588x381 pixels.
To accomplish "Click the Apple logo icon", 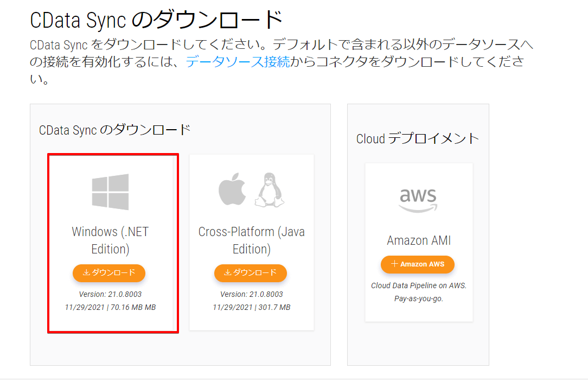I will point(232,191).
